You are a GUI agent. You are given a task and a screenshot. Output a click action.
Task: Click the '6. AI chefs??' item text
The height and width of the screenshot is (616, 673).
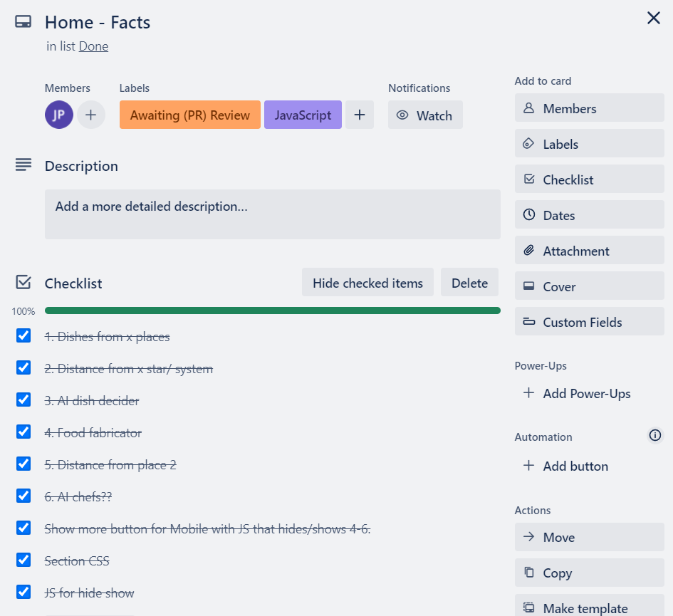pyautogui.click(x=78, y=496)
